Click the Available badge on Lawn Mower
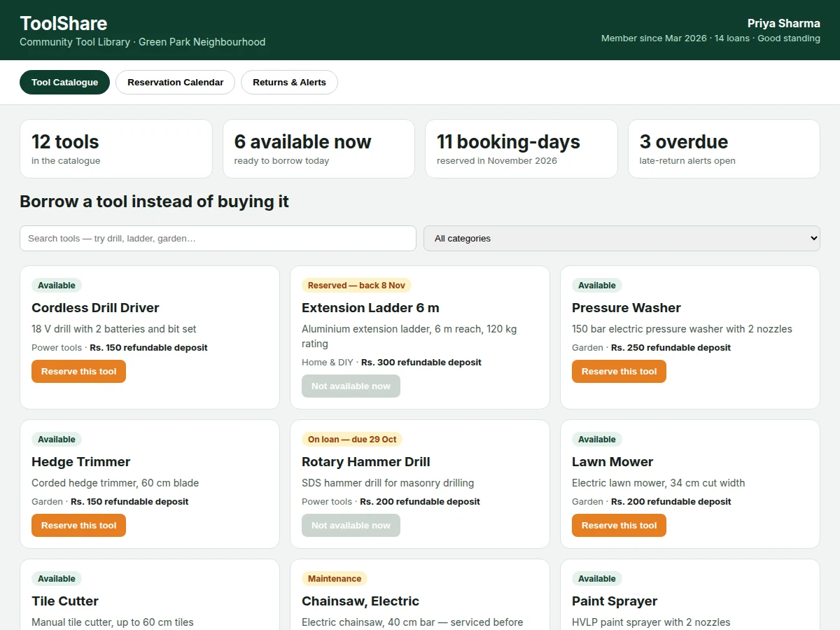This screenshot has width=840, height=630. click(x=597, y=439)
